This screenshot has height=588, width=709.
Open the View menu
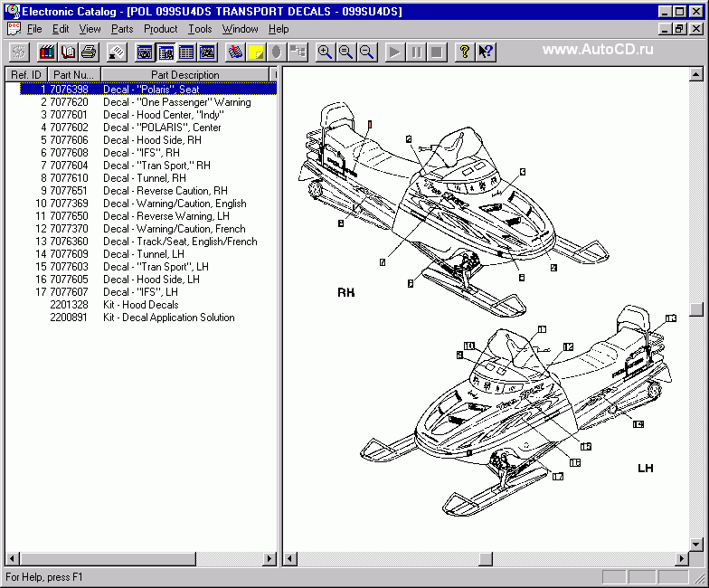(x=90, y=29)
